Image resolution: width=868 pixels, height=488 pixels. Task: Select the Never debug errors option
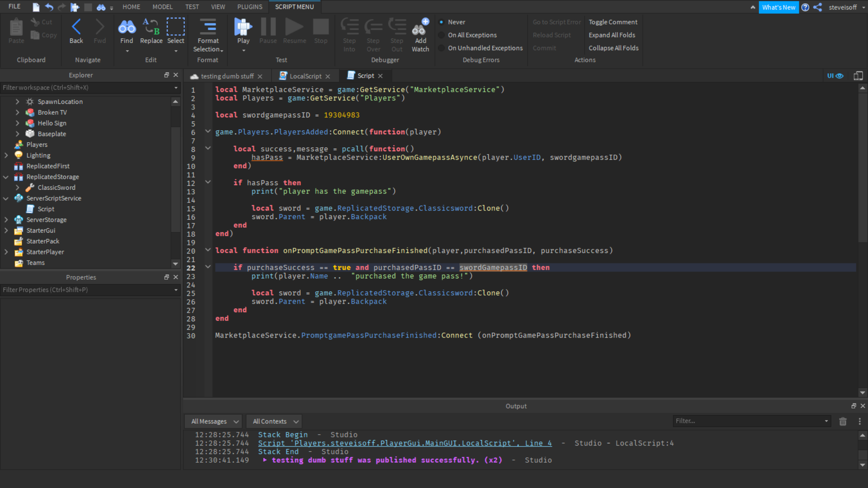[x=442, y=22]
